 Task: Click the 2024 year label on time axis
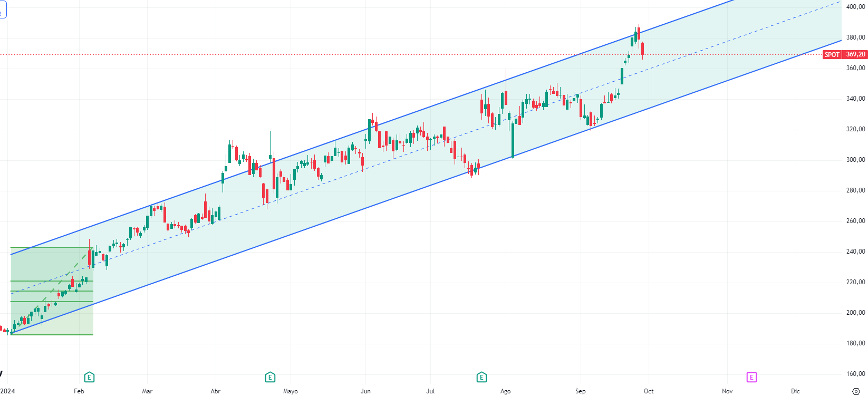click(7, 391)
